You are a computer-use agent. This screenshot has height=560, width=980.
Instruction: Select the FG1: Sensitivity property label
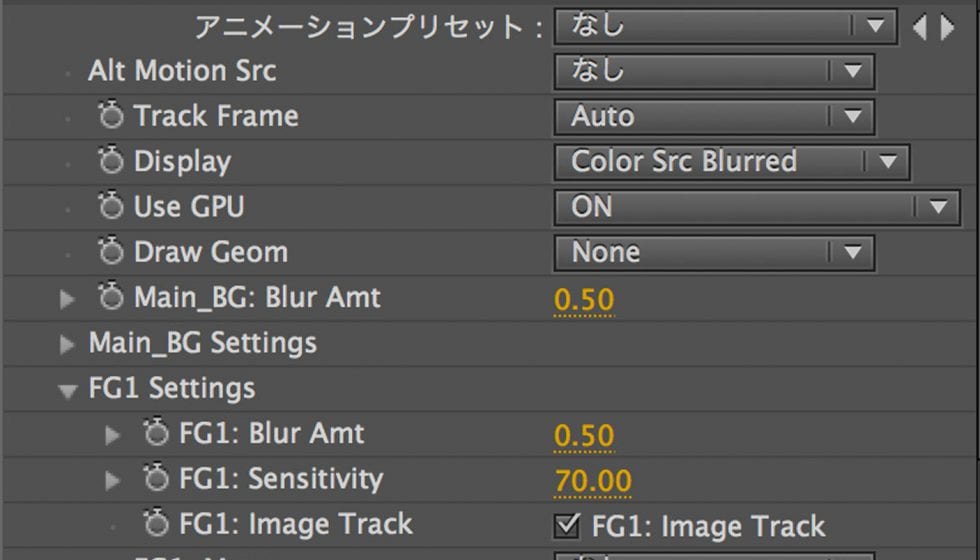pos(281,479)
